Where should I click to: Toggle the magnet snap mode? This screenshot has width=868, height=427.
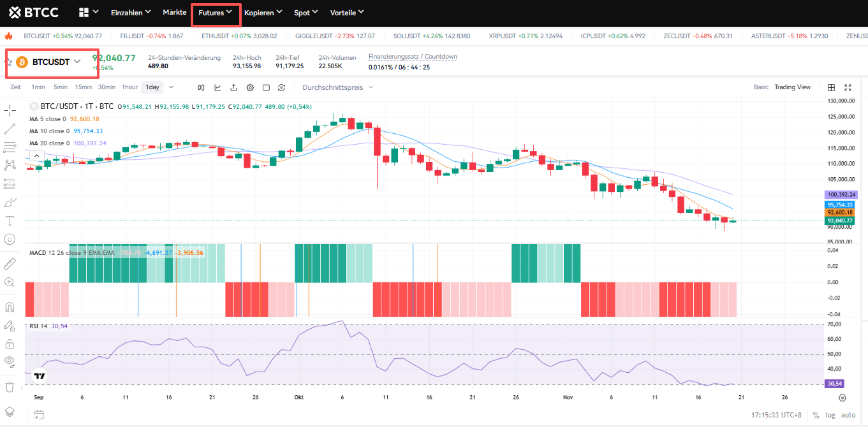[x=10, y=307]
